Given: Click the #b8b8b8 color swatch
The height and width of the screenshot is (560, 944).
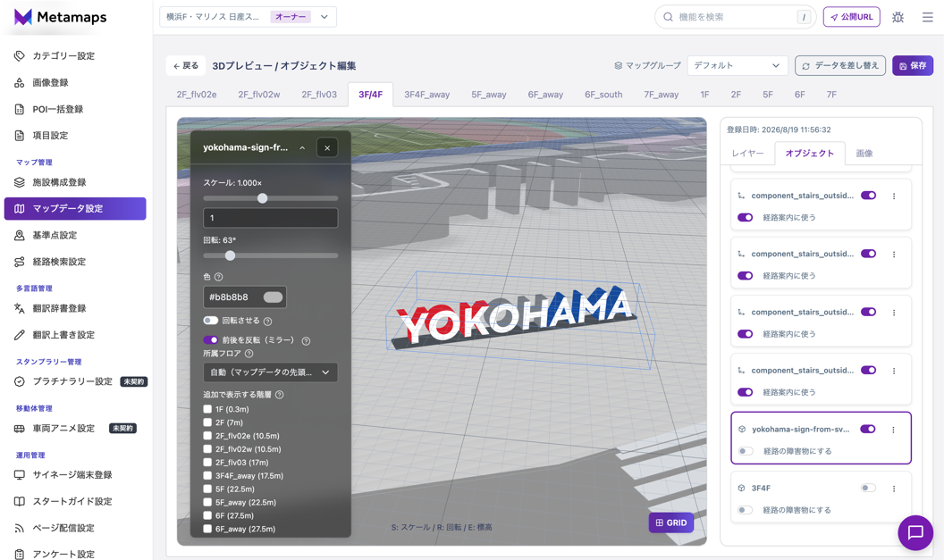Looking at the screenshot, I should 273,297.
